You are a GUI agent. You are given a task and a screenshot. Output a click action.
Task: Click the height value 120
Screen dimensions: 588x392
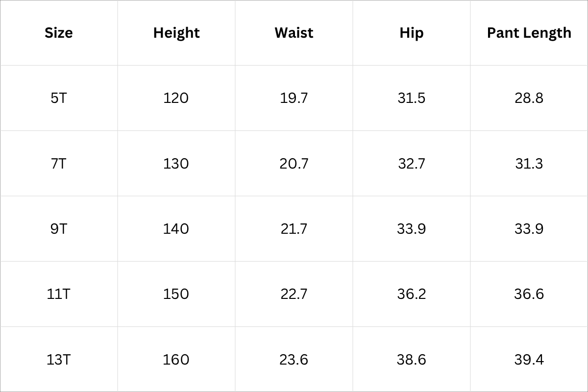pos(176,98)
